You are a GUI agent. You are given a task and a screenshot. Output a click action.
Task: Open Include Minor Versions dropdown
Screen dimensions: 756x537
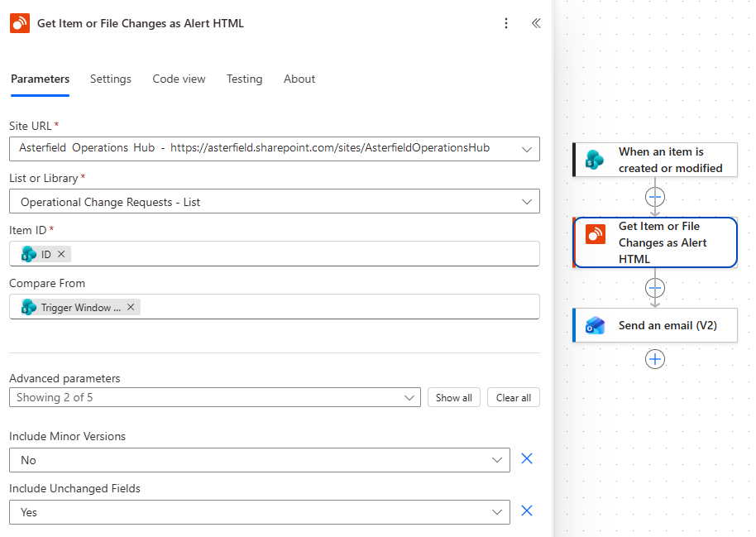[260, 460]
